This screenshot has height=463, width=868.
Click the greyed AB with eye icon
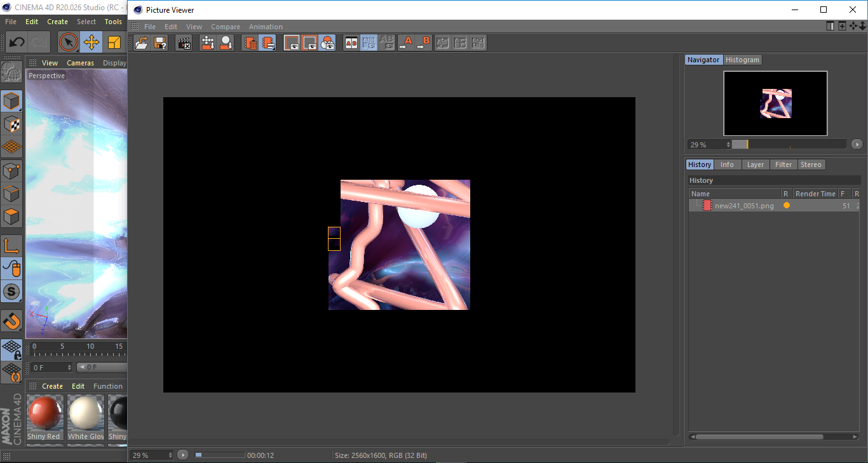tap(386, 43)
